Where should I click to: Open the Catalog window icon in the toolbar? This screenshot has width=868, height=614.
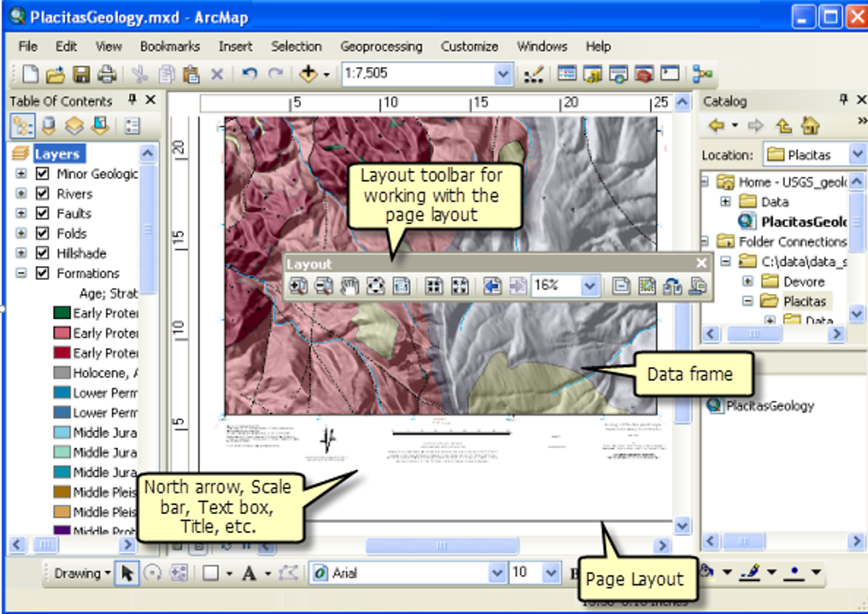click(593, 73)
